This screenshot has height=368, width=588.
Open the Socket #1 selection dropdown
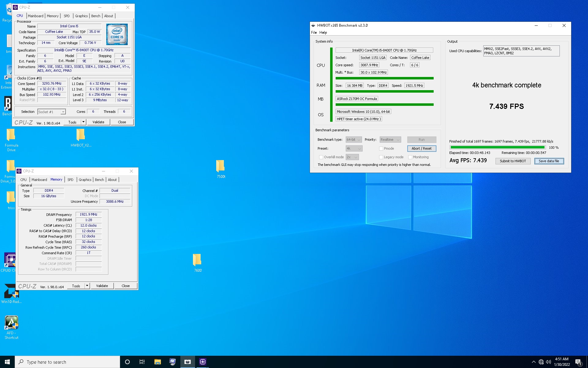tap(51, 112)
